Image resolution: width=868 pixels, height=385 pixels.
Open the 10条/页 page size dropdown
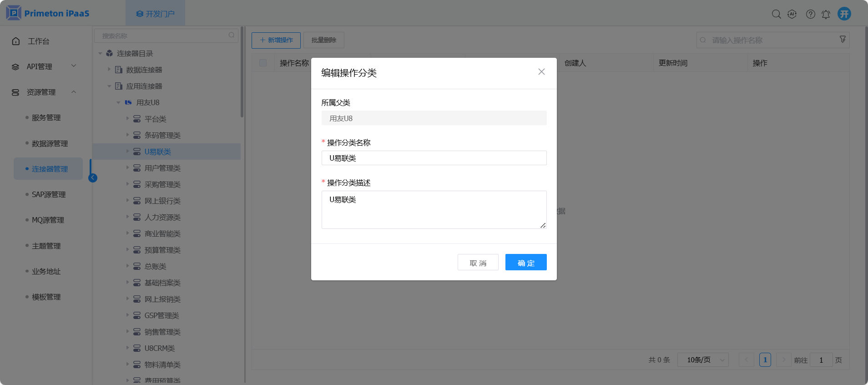703,360
